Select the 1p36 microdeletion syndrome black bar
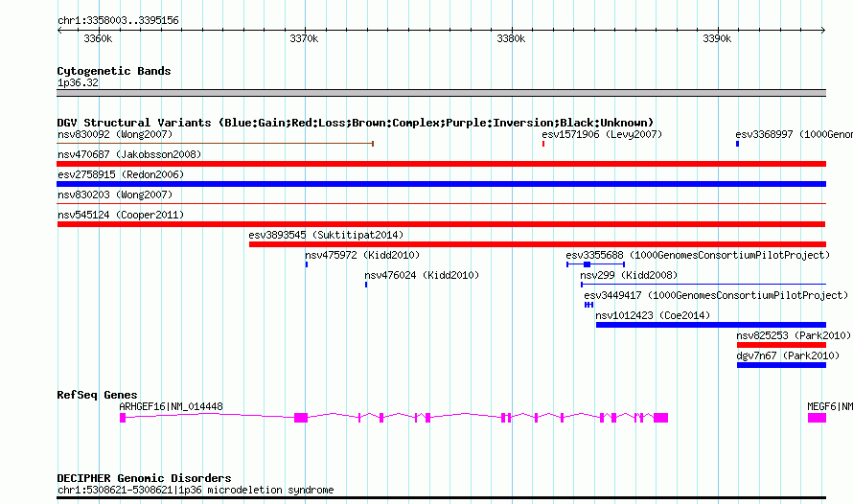 click(x=441, y=497)
